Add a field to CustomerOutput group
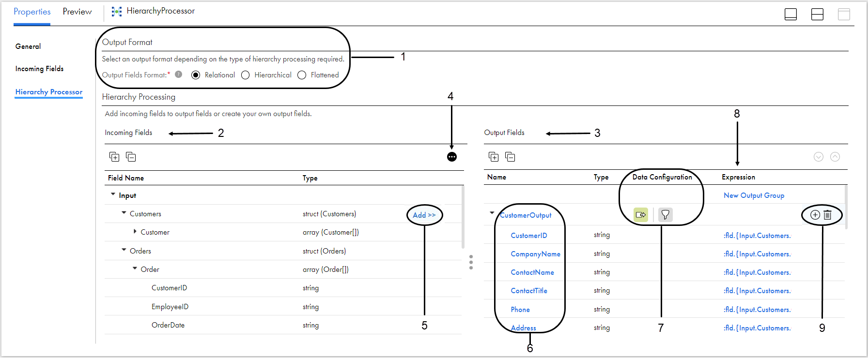This screenshot has height=358, width=868. 815,215
